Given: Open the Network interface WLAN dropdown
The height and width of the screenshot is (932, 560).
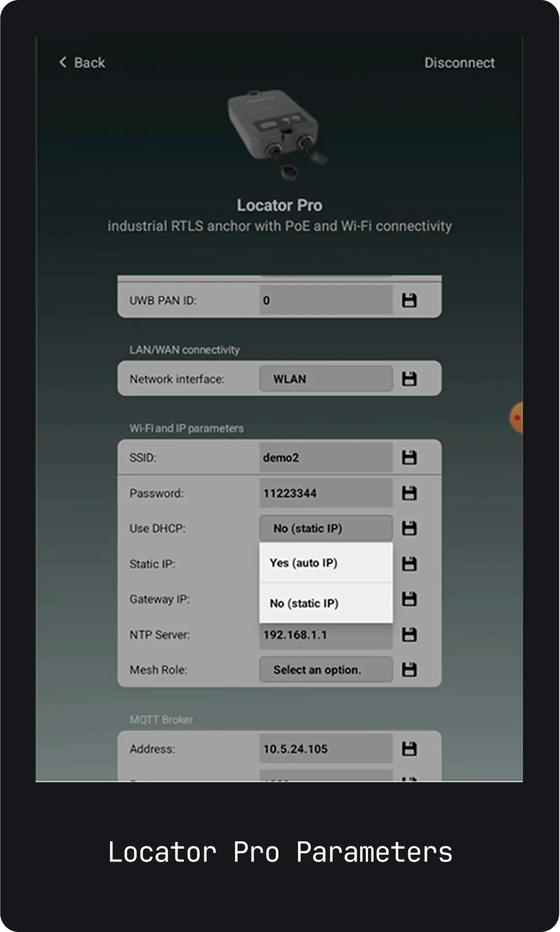Looking at the screenshot, I should pos(326,379).
